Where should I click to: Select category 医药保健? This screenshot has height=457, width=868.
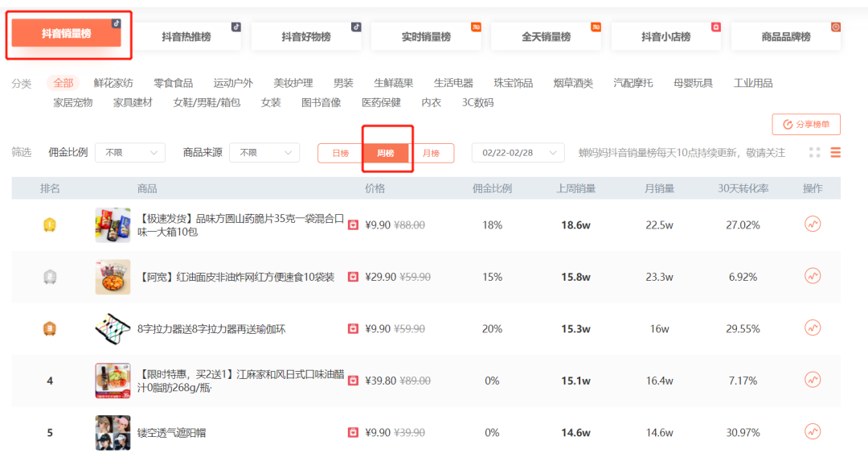[x=381, y=102]
